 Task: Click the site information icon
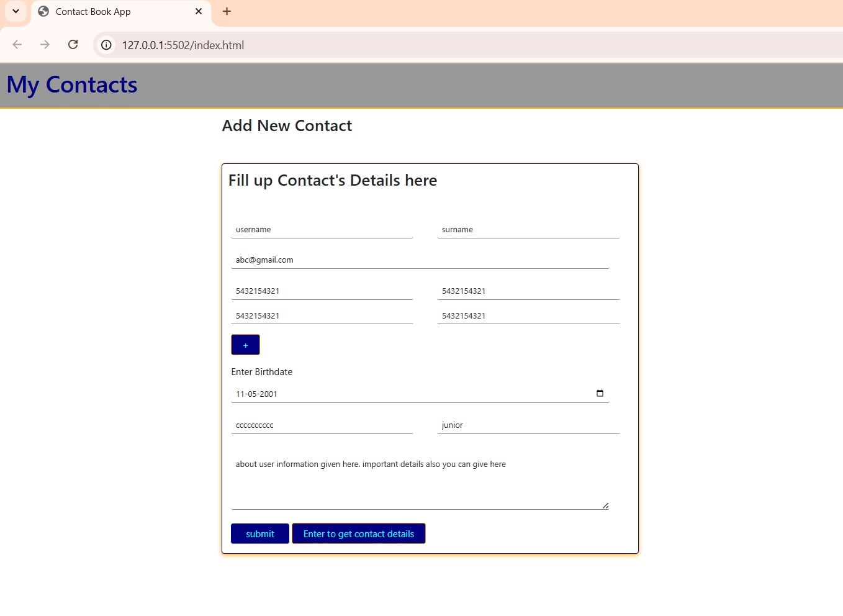(x=107, y=45)
